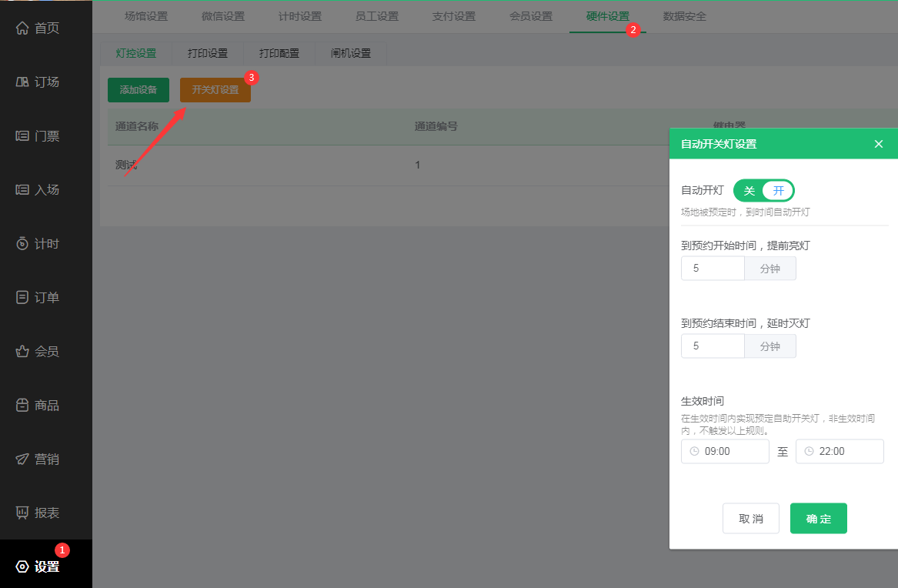This screenshot has height=588, width=898.
Task: Switch to the 闸机设置 sub-tab
Action: 350,53
